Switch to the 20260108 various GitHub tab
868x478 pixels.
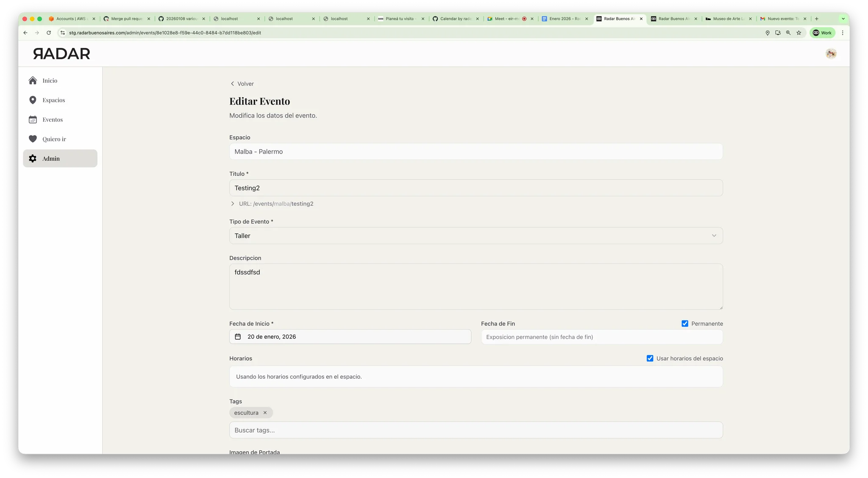[x=181, y=19]
